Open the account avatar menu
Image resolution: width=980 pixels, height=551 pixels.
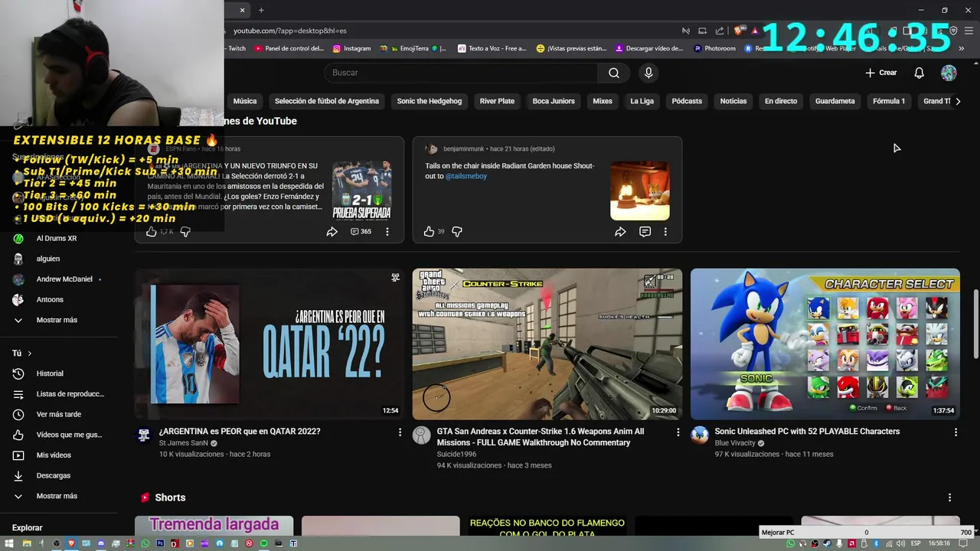point(949,73)
